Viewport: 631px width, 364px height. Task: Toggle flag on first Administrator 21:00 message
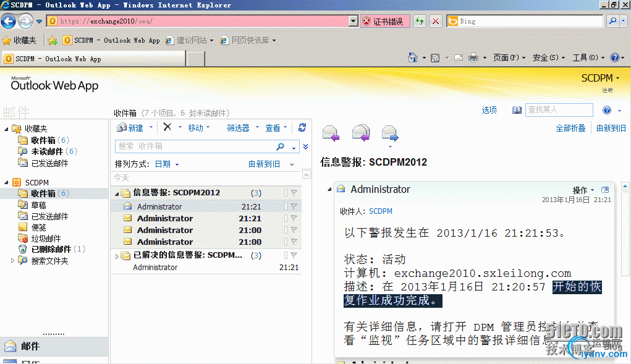click(294, 230)
